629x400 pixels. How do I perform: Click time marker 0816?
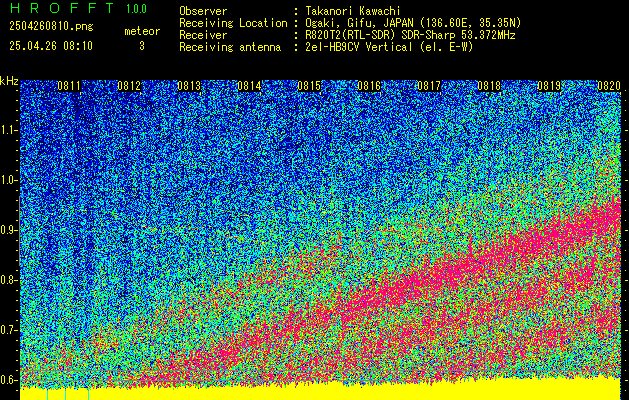click(x=369, y=86)
